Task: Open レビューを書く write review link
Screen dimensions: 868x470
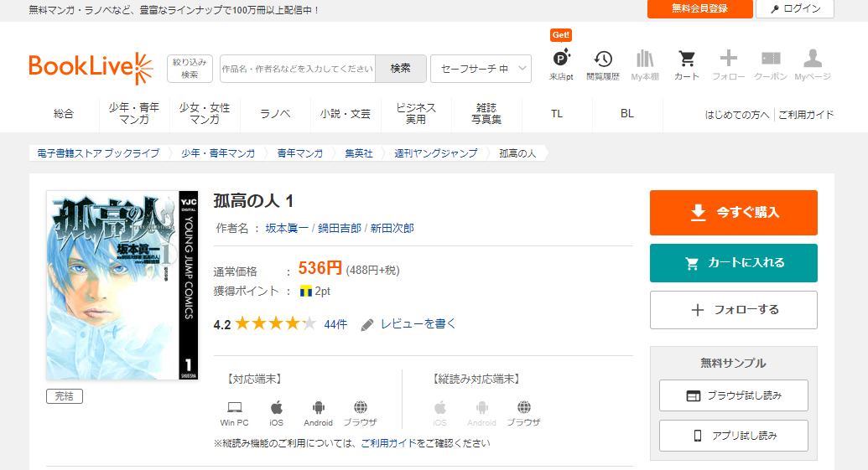Action: point(418,324)
